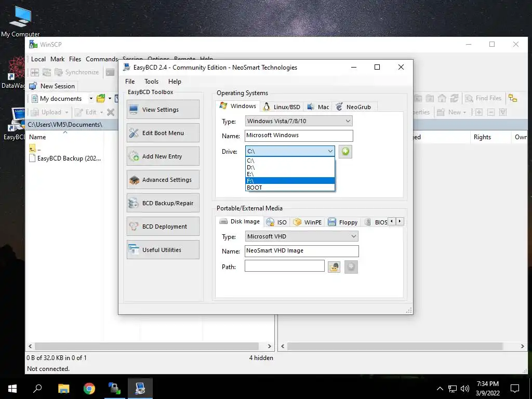
Task: Click WinSCP delete X icon
Action: (x=111, y=112)
